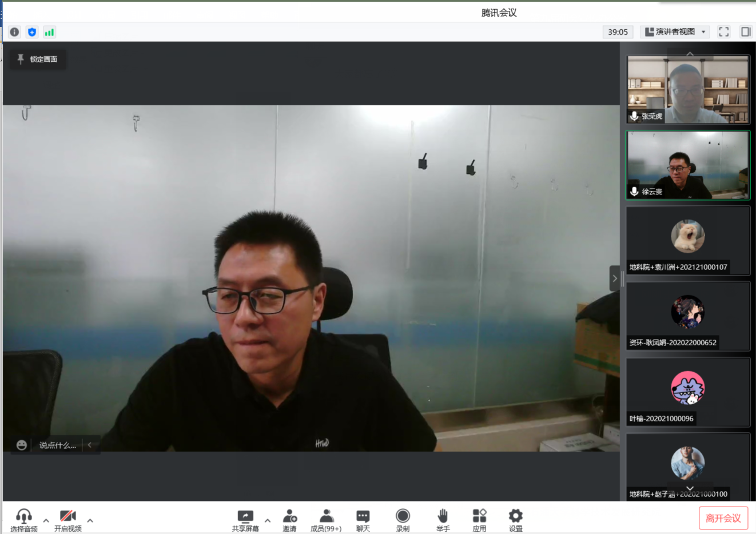Open the 演讲者视图 view dropdown
The image size is (756, 534).
coord(675,32)
